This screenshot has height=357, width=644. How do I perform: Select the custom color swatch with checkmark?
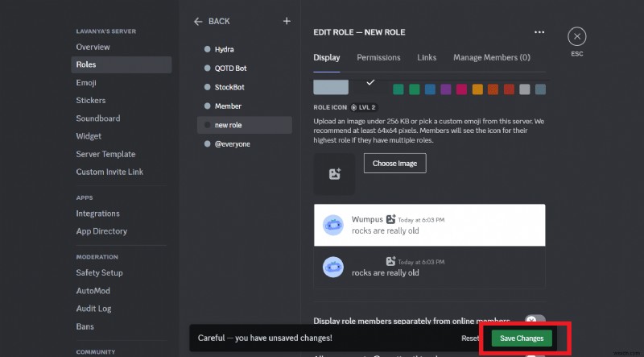coord(370,87)
